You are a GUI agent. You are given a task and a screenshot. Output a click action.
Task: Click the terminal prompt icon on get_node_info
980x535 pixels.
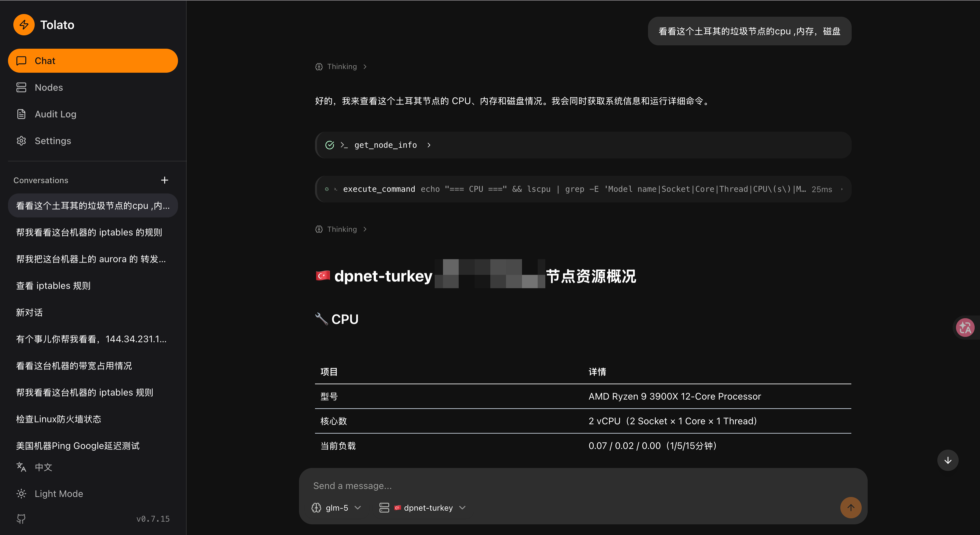click(344, 145)
